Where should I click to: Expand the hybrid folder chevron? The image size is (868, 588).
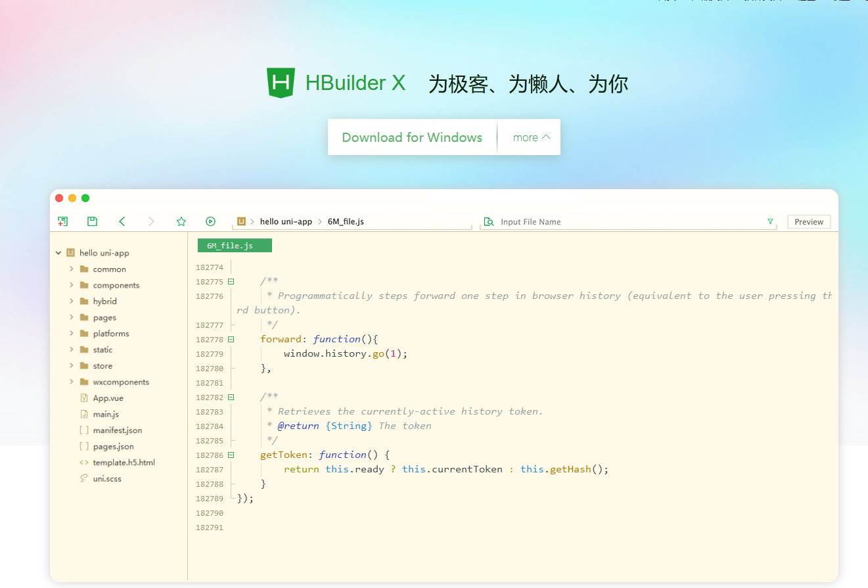click(x=71, y=301)
